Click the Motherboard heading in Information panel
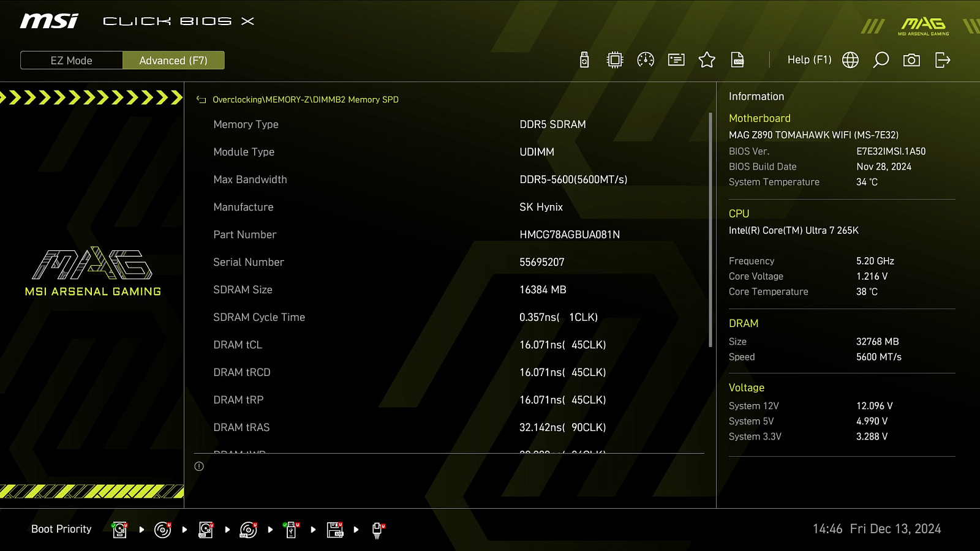 [x=759, y=118]
